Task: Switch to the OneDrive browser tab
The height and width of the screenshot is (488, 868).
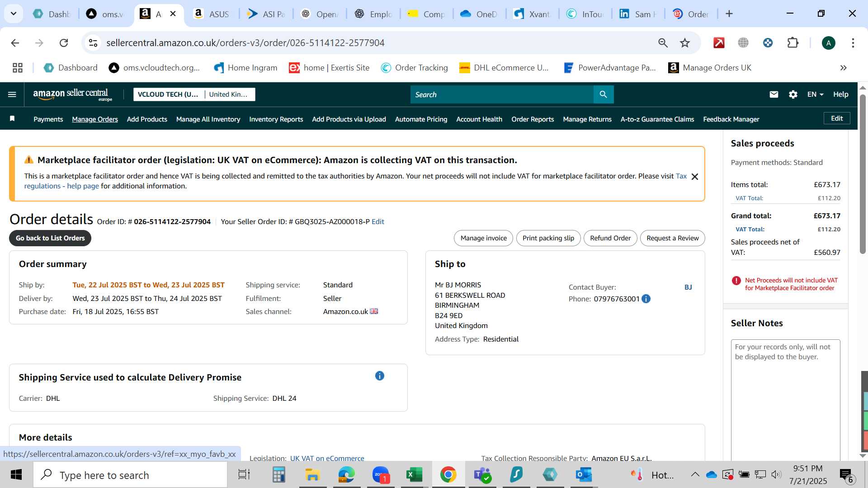Action: tap(479, 14)
